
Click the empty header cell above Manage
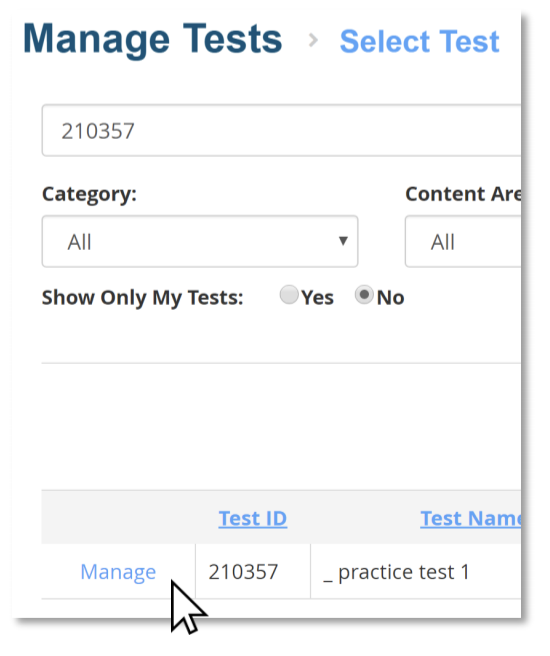118,518
